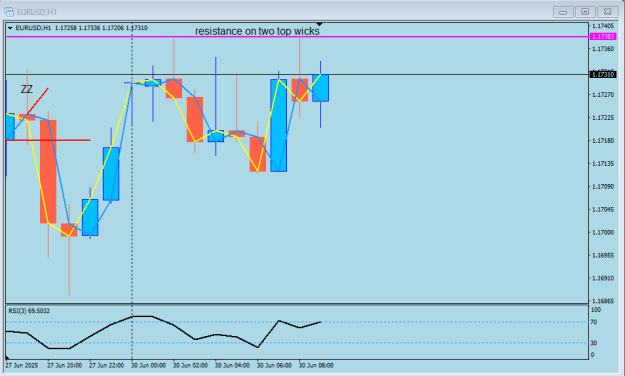The image size is (625, 376).
Task: Click the black current price tag 1.17310
Action: click(603, 75)
